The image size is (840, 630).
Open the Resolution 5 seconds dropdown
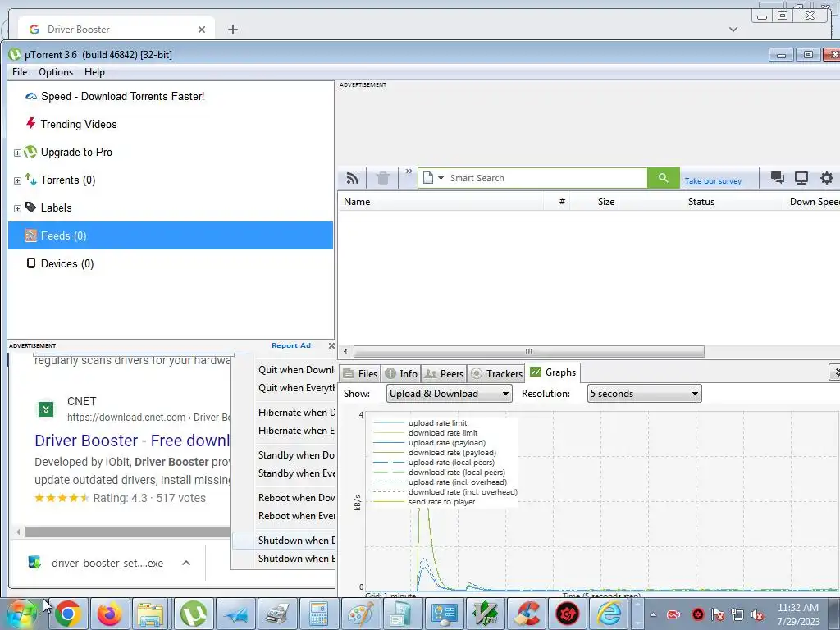645,394
